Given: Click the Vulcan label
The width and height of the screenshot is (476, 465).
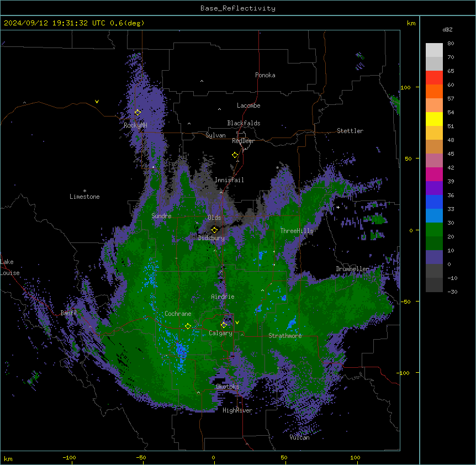Looking at the screenshot, I should [x=300, y=437].
